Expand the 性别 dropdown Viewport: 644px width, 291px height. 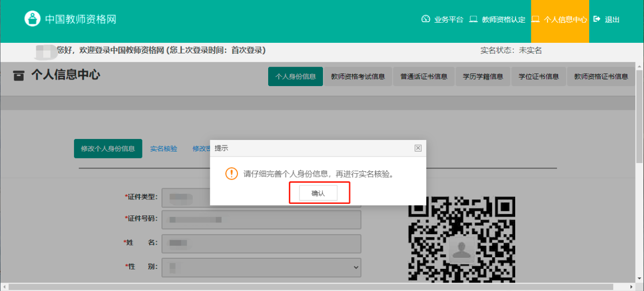pyautogui.click(x=261, y=267)
